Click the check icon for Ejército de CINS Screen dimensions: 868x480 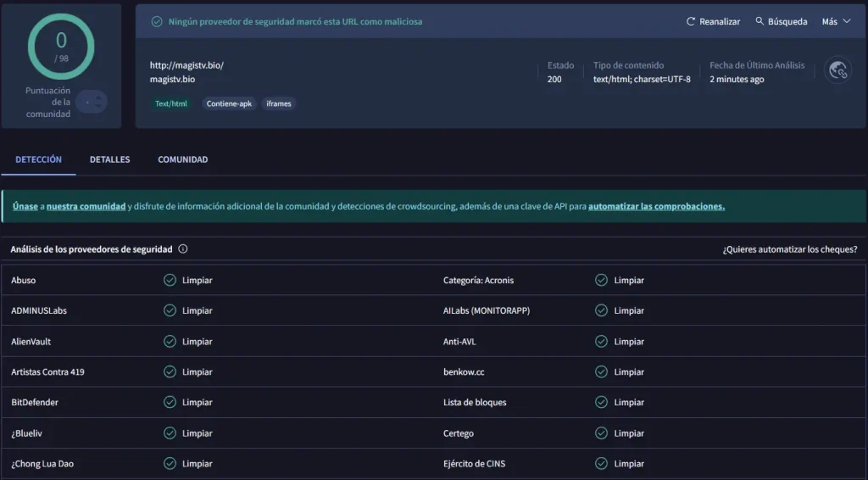(x=601, y=463)
